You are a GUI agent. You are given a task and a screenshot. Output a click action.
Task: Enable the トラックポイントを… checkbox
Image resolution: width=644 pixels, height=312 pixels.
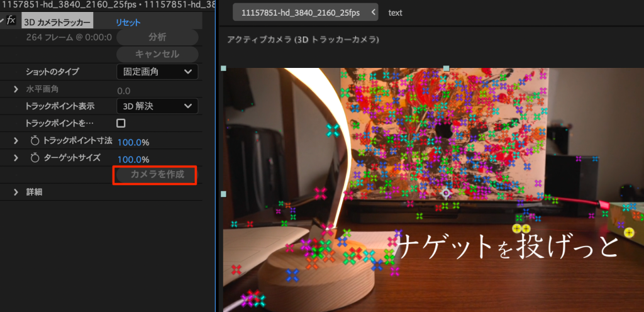pos(121,123)
